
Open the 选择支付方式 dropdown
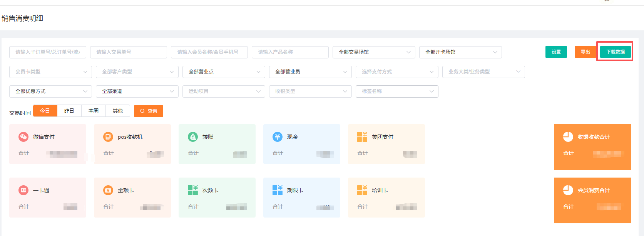[397, 72]
